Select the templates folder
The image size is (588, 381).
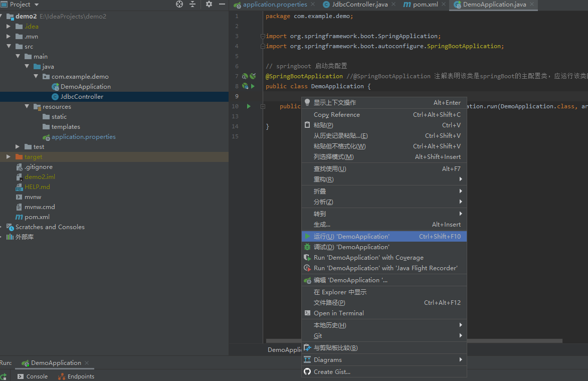[x=66, y=127]
